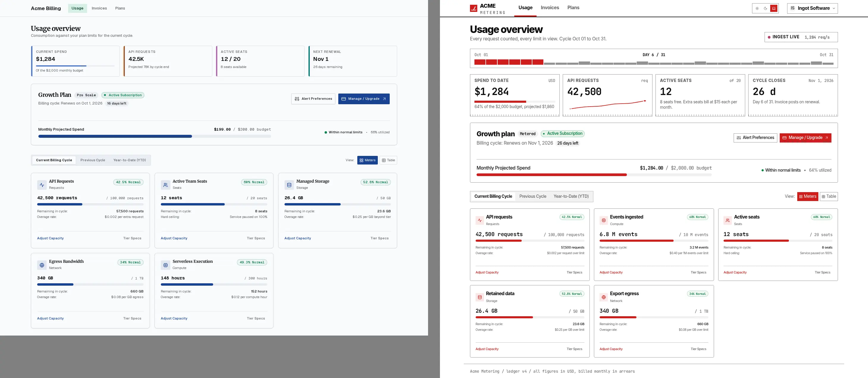Image resolution: width=868 pixels, height=378 pixels.
Task: Select Table view in Acme Billing
Action: [388, 160]
